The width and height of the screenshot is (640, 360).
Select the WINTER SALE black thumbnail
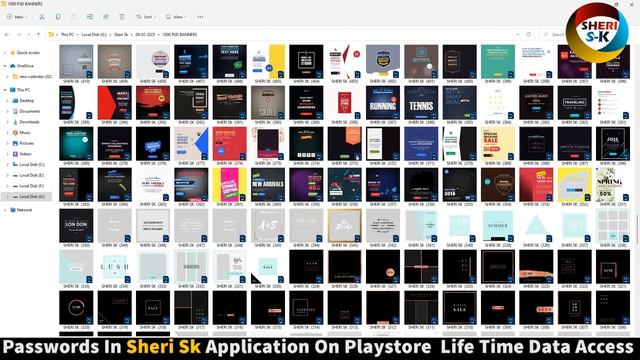[460, 308]
